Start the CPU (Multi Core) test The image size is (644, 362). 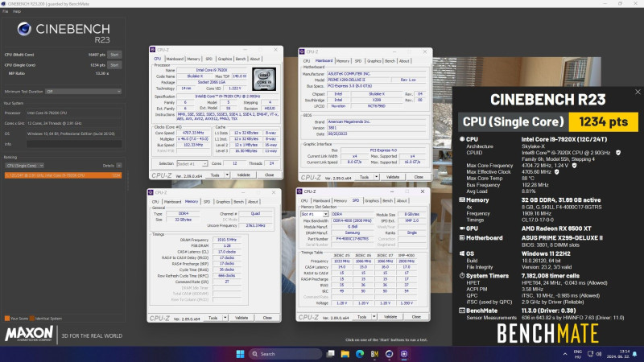point(114,55)
